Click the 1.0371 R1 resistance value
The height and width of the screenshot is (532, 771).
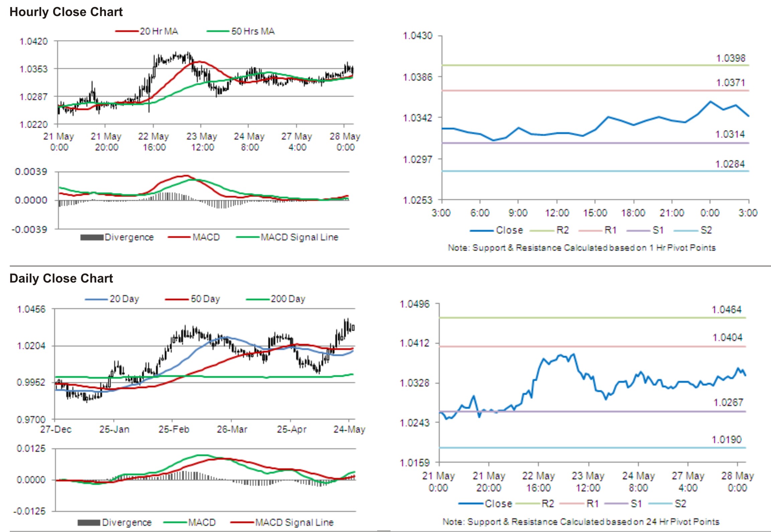tap(731, 83)
